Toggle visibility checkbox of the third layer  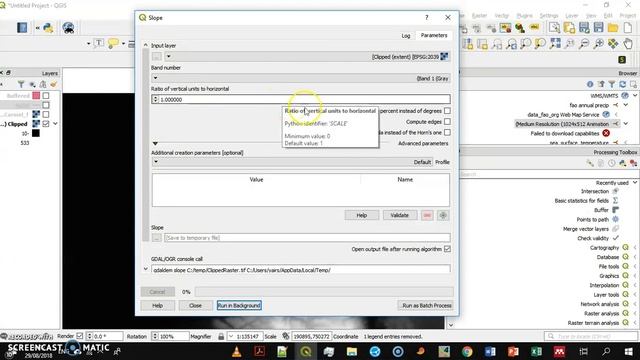(x=46, y=114)
